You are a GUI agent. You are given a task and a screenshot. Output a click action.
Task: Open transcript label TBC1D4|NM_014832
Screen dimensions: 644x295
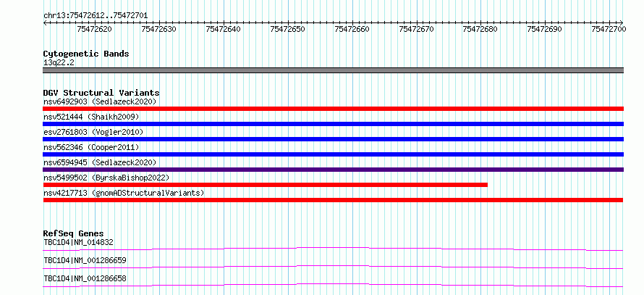coord(78,242)
